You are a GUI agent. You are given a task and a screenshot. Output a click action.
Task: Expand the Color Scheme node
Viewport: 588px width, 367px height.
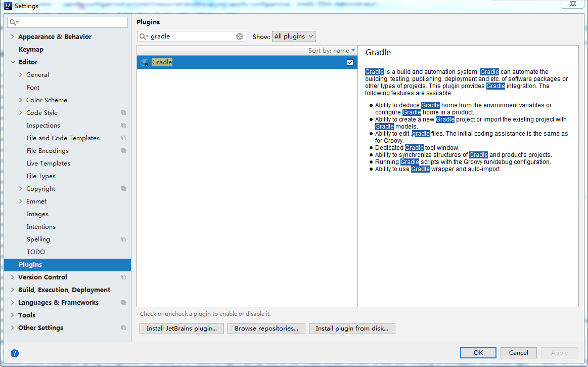coord(21,100)
